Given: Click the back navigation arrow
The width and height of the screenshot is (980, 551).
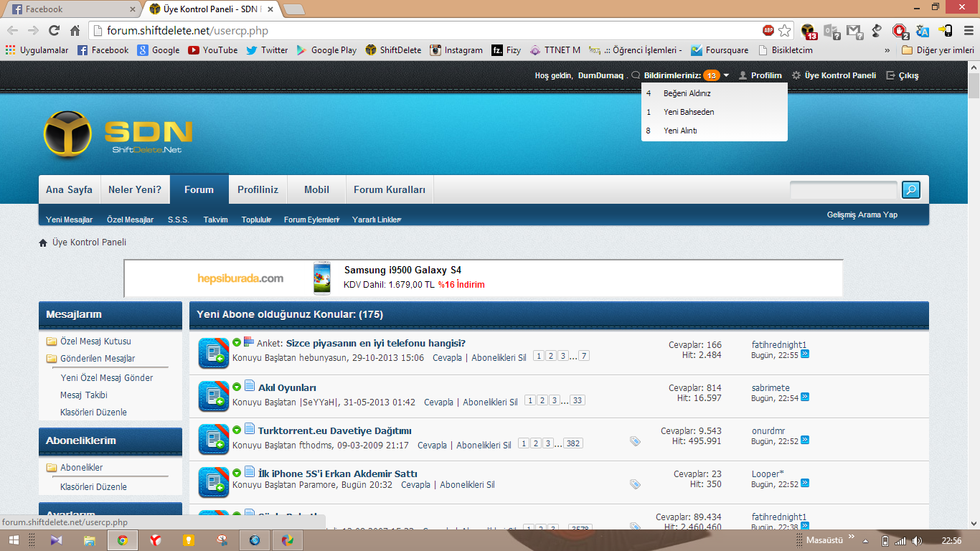Looking at the screenshot, I should click(12, 30).
